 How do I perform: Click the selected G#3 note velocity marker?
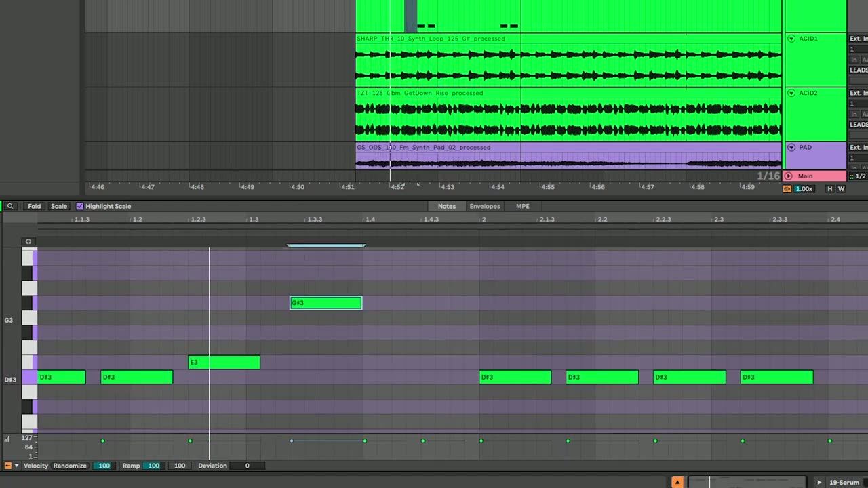(x=292, y=441)
